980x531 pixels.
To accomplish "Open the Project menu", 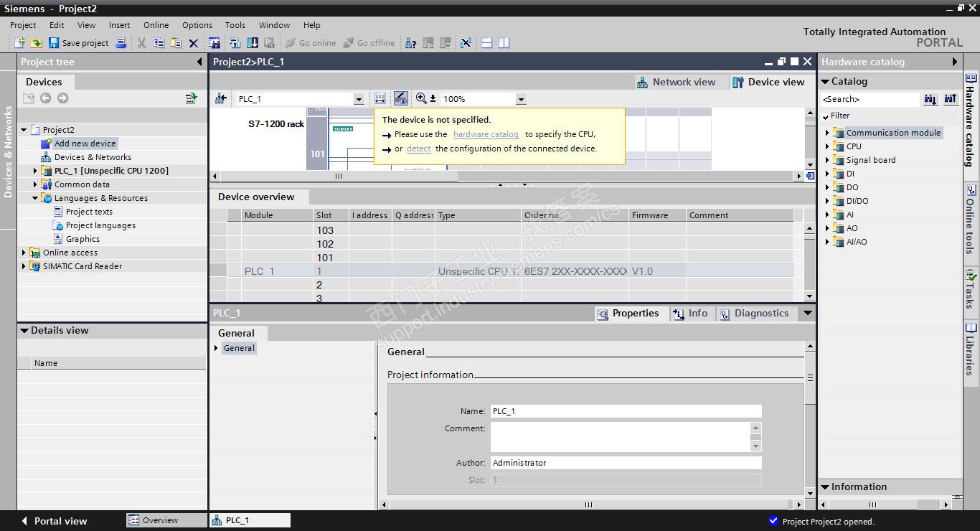I will point(23,25).
